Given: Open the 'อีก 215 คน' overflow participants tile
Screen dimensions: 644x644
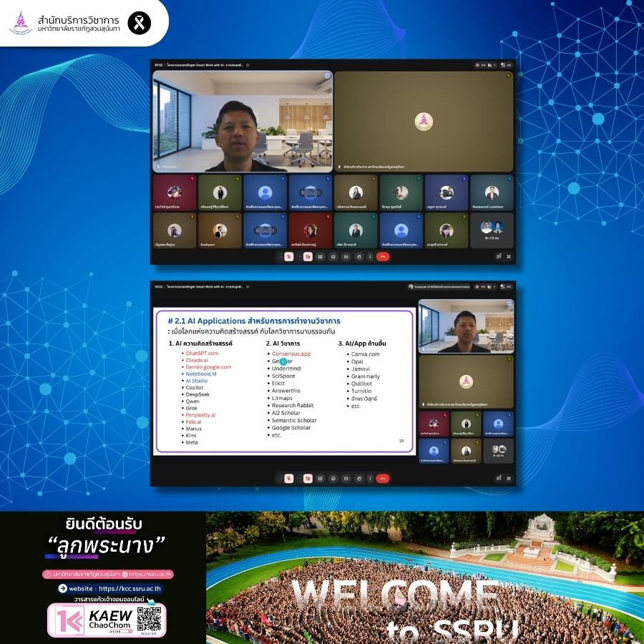Looking at the screenshot, I should [492, 230].
